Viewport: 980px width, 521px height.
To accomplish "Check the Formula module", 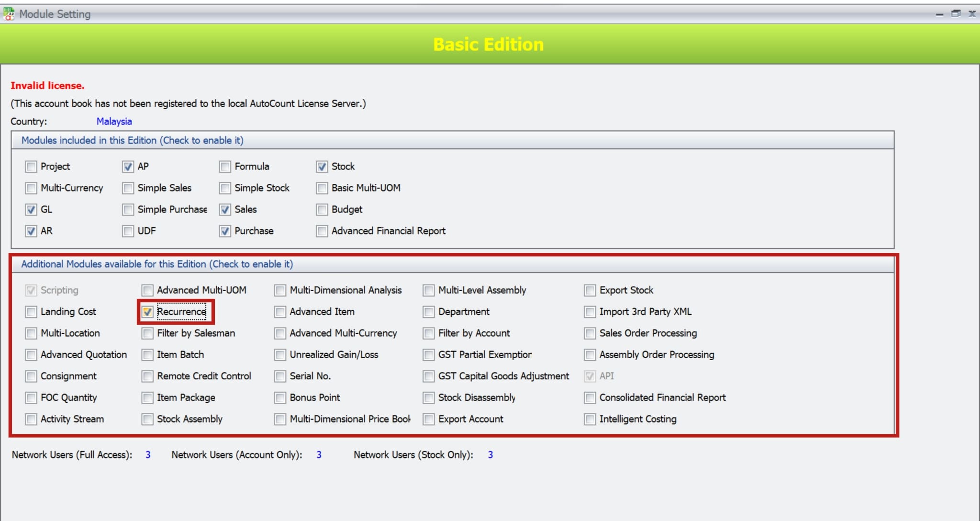I will [x=224, y=166].
